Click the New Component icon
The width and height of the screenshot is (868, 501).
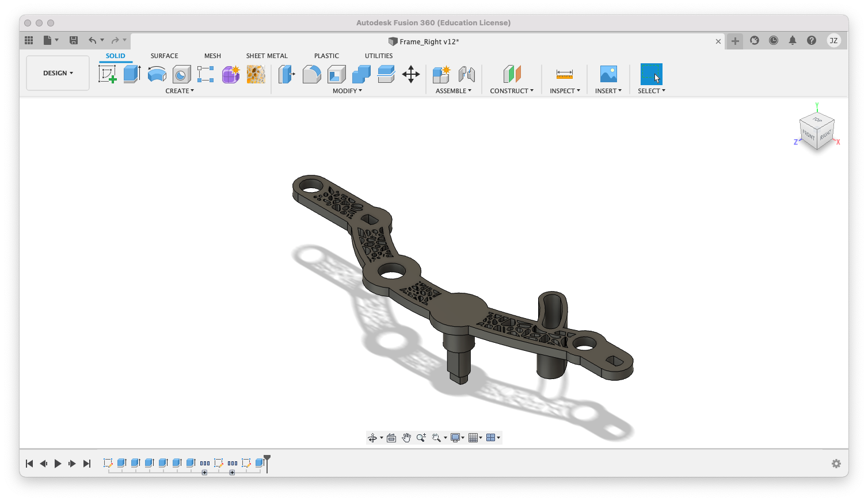coord(441,74)
